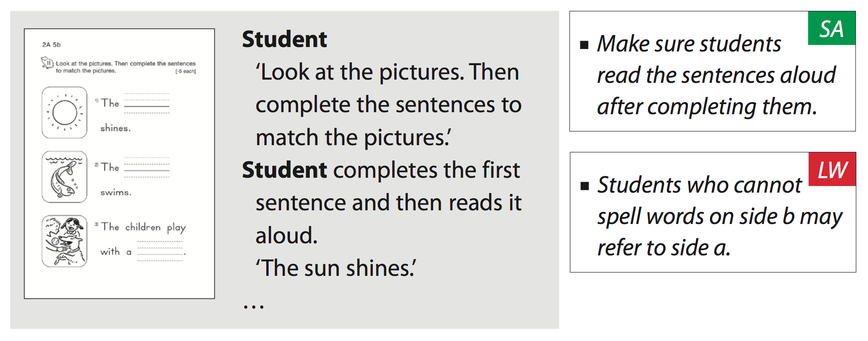Viewport: 868px width, 341px height.
Task: Click the '[-5 each]' scoring note
Action: (x=185, y=71)
